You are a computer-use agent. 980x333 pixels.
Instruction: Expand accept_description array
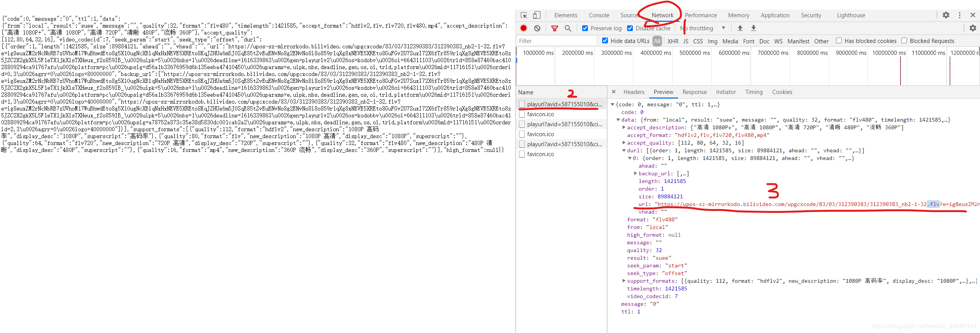coord(624,127)
